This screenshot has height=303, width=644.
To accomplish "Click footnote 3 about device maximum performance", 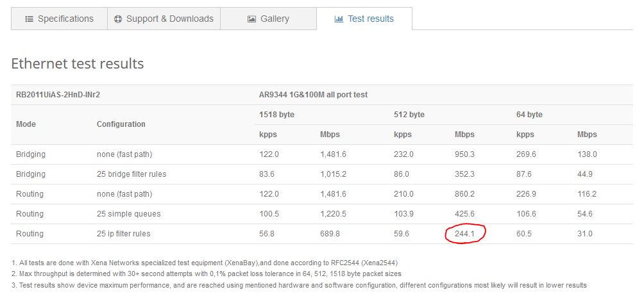I will (x=299, y=285).
